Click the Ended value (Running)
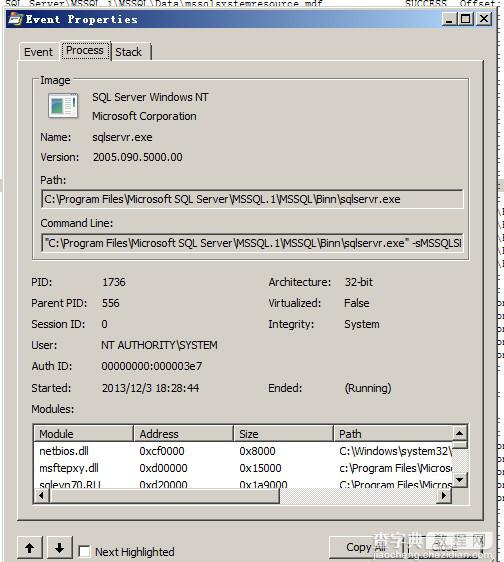Image resolution: width=504 pixels, height=562 pixels. pos(368,388)
